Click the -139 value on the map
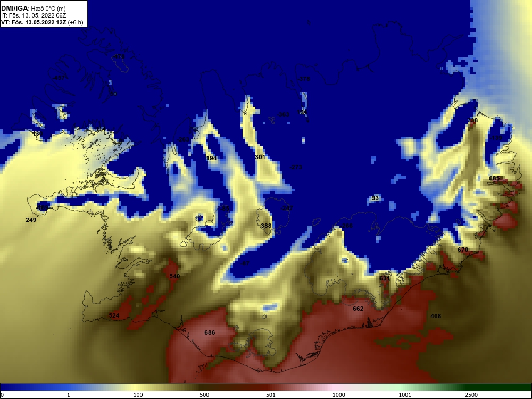This screenshot has height=399, width=532. [496, 138]
